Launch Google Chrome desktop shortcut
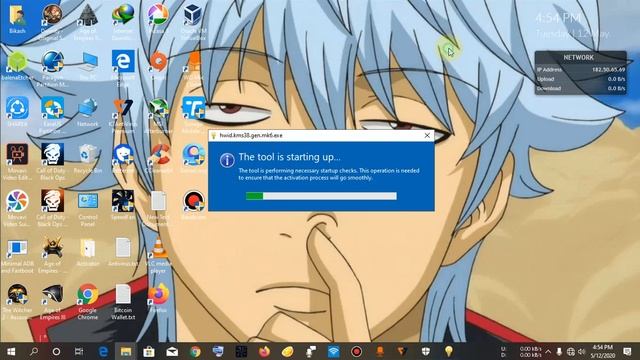Screen dimensions: 640x360 (x=88, y=301)
